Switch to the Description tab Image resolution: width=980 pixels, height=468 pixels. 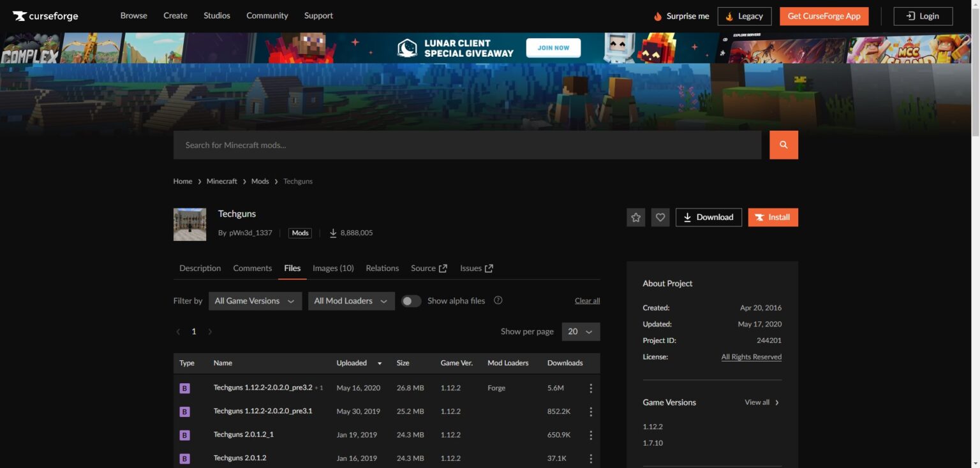click(200, 268)
